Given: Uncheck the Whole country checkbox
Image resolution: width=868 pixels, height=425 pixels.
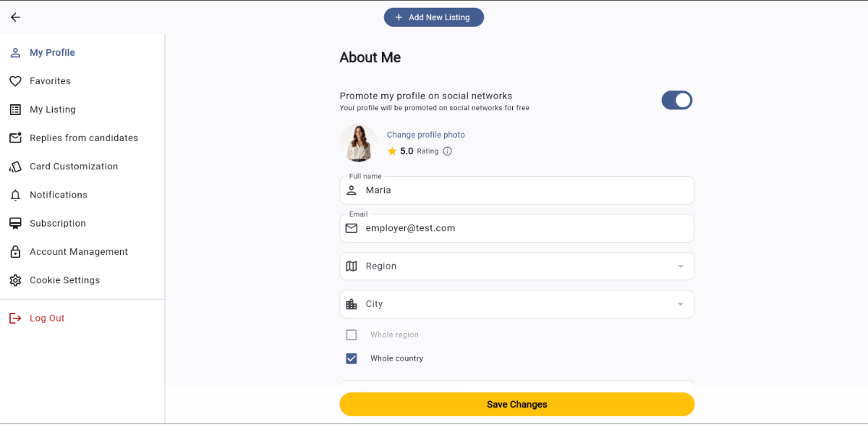Looking at the screenshot, I should pyautogui.click(x=352, y=358).
